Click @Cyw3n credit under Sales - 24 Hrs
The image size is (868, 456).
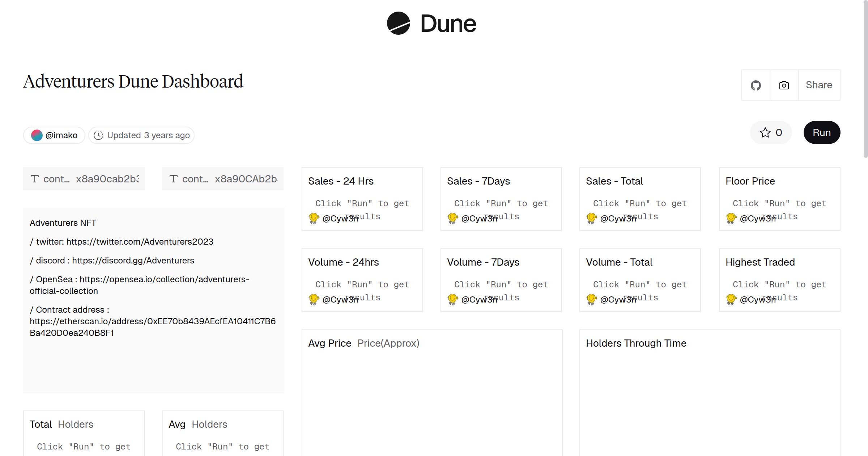[x=340, y=218]
